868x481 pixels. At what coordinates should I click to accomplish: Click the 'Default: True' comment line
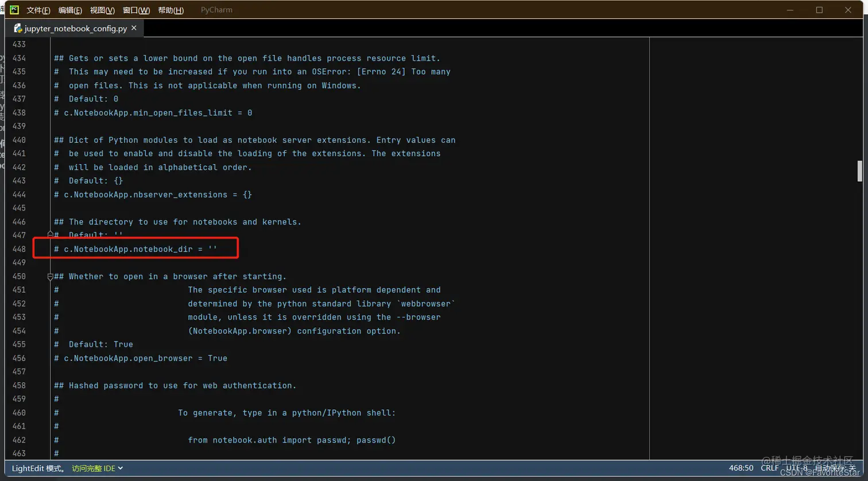pos(94,344)
